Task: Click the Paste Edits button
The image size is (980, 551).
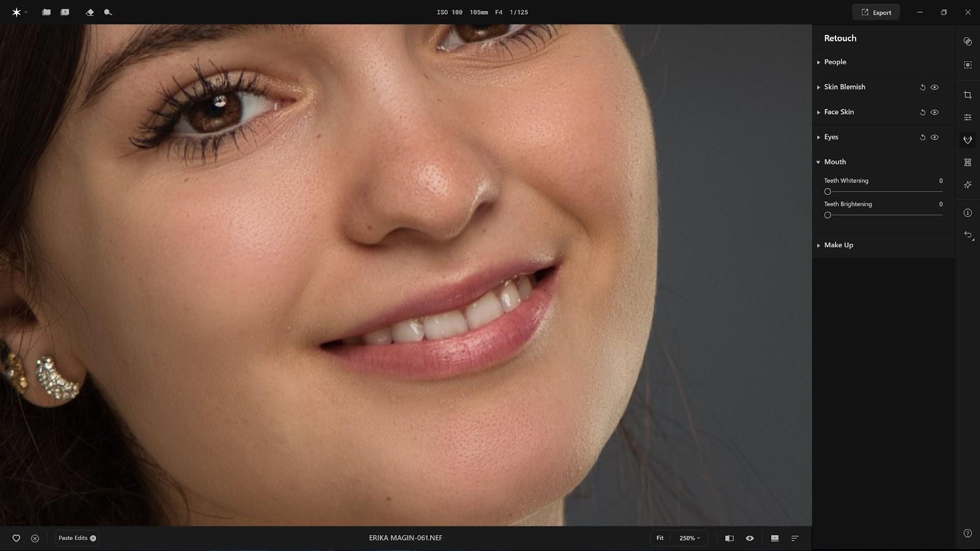Action: click(77, 538)
